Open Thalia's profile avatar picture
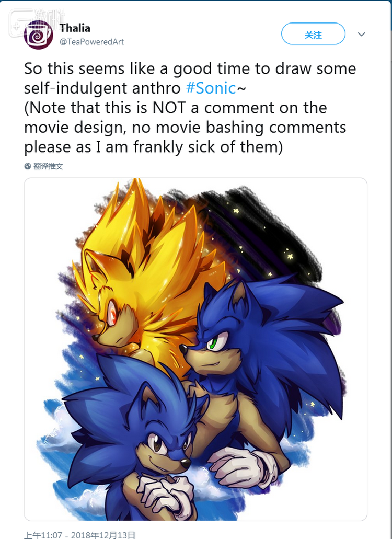This screenshot has width=392, height=539. (x=39, y=35)
